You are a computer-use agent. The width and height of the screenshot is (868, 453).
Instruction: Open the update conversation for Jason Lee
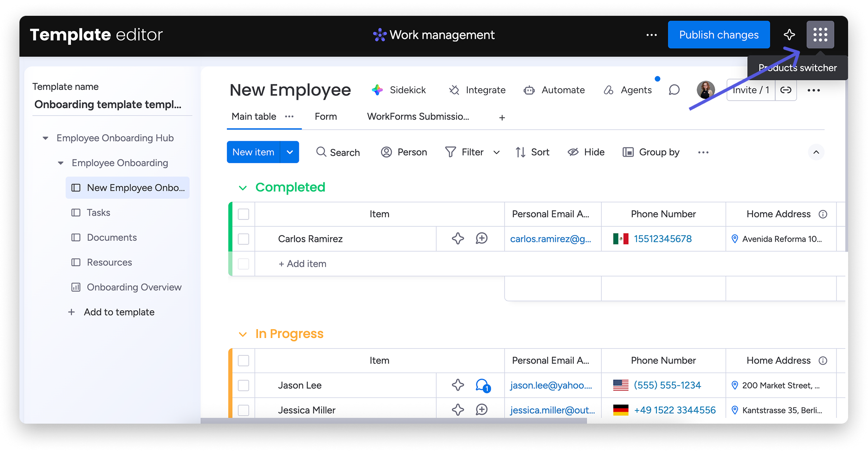coord(482,385)
